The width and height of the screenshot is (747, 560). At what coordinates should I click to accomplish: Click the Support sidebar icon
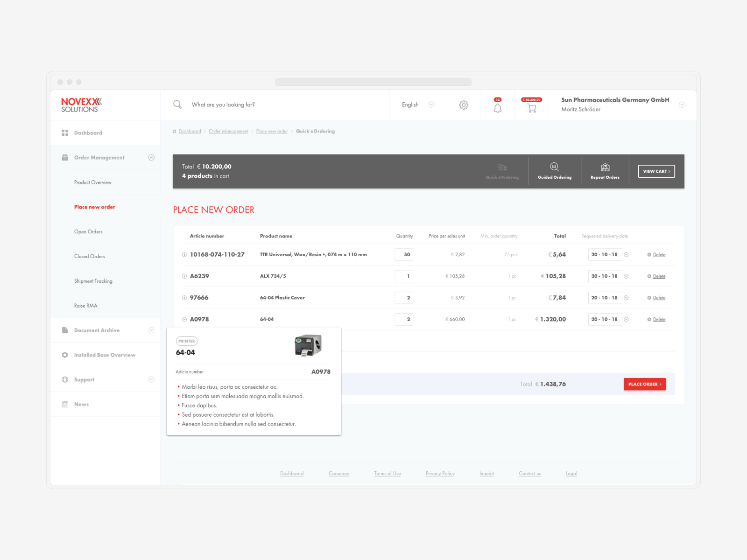pos(65,379)
